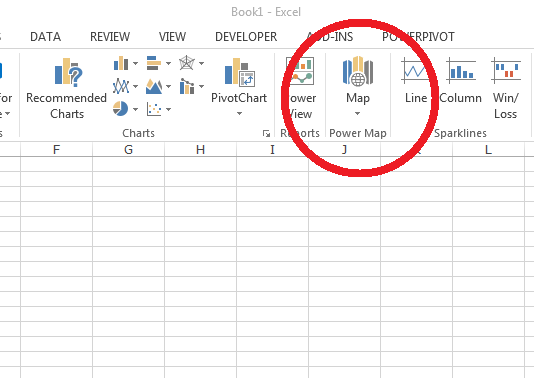This screenshot has width=534, height=378.
Task: Switch to the DATA tab
Action: click(45, 36)
